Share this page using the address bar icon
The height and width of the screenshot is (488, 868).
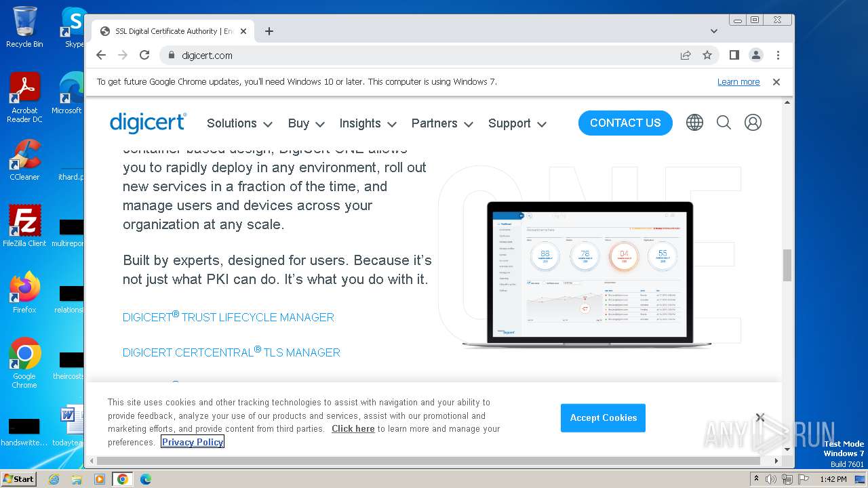click(x=686, y=56)
